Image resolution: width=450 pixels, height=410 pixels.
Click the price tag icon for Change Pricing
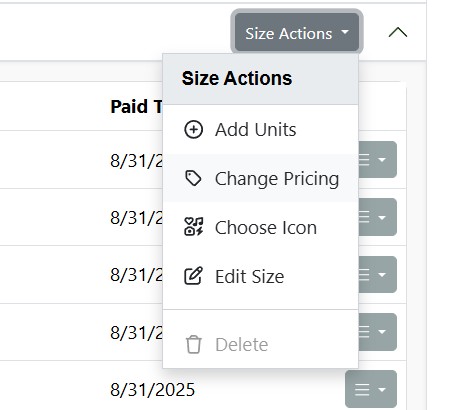(193, 178)
